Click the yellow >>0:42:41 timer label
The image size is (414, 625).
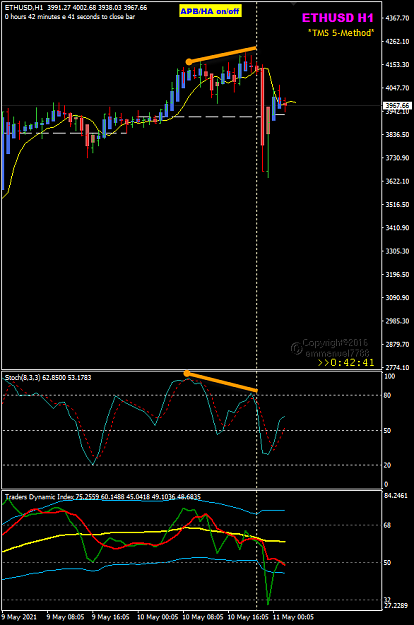[x=346, y=362]
